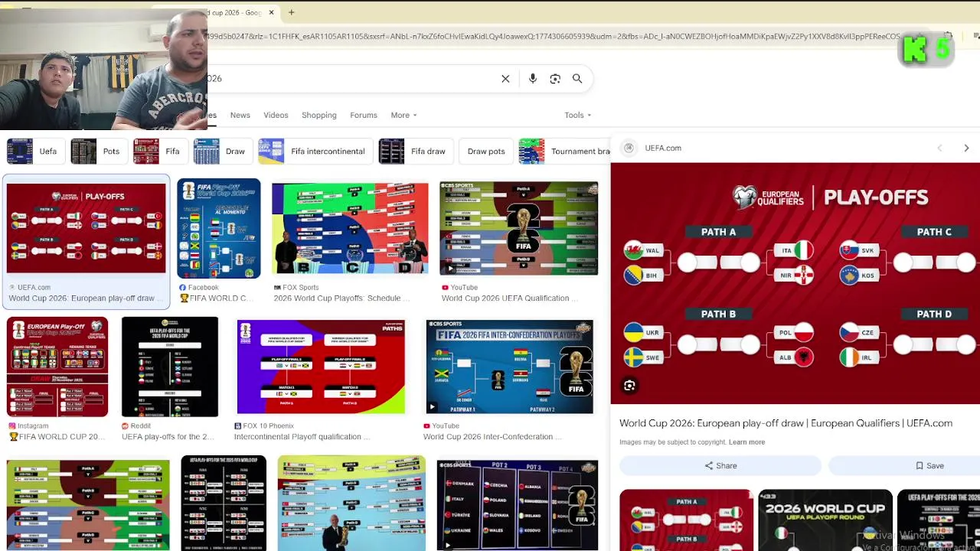The height and width of the screenshot is (551, 980).
Task: Filter images by the Tournament bracket chip
Action: click(x=564, y=152)
